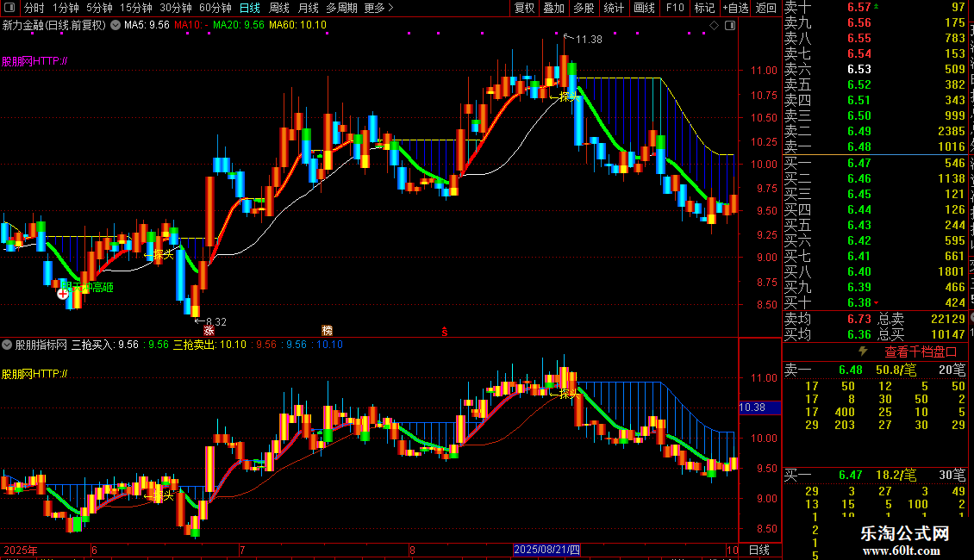Select the 60分钟 period tab
Image resolution: width=974 pixels, height=560 pixels.
tap(215, 8)
